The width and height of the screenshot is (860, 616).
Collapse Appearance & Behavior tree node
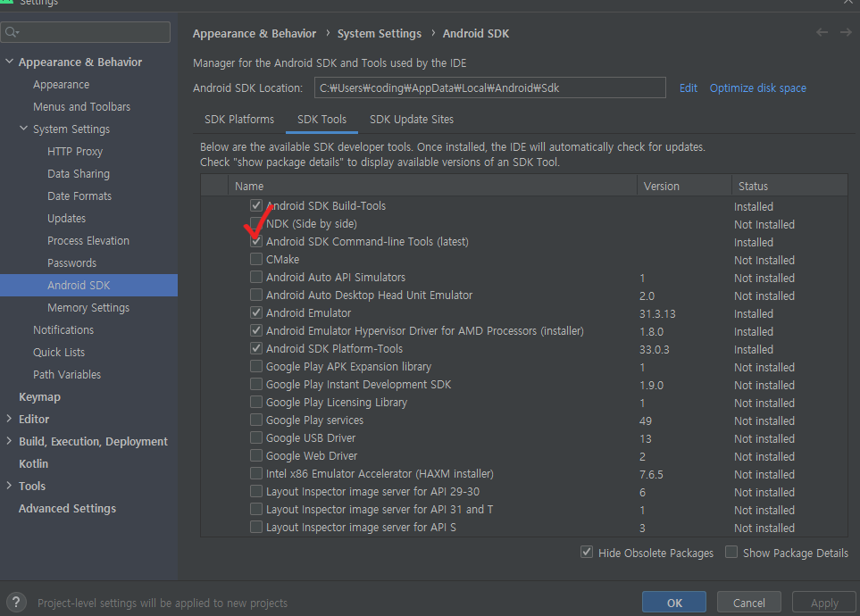coord(9,62)
